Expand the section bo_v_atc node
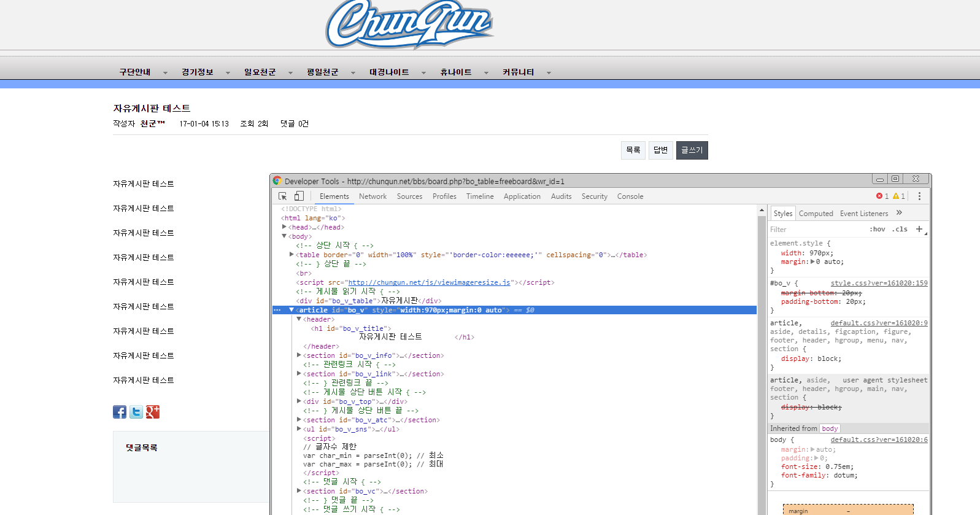Image resolution: width=980 pixels, height=515 pixels. tap(299, 420)
